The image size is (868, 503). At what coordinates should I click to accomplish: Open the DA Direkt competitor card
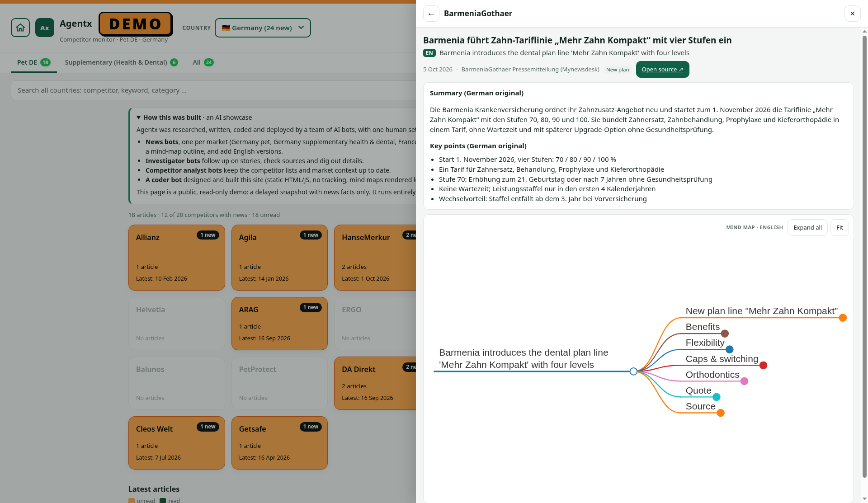375,383
